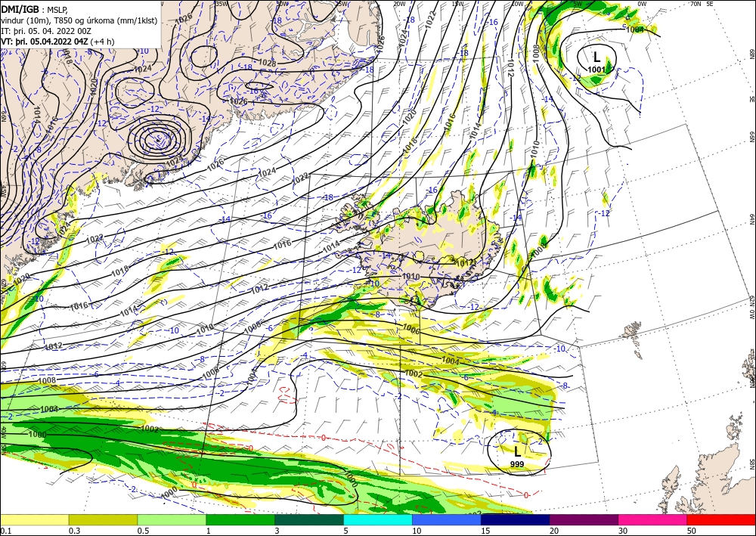The height and width of the screenshot is (536, 756).
Task: Click the purple 20–30 legend swatch
Action: point(584,519)
